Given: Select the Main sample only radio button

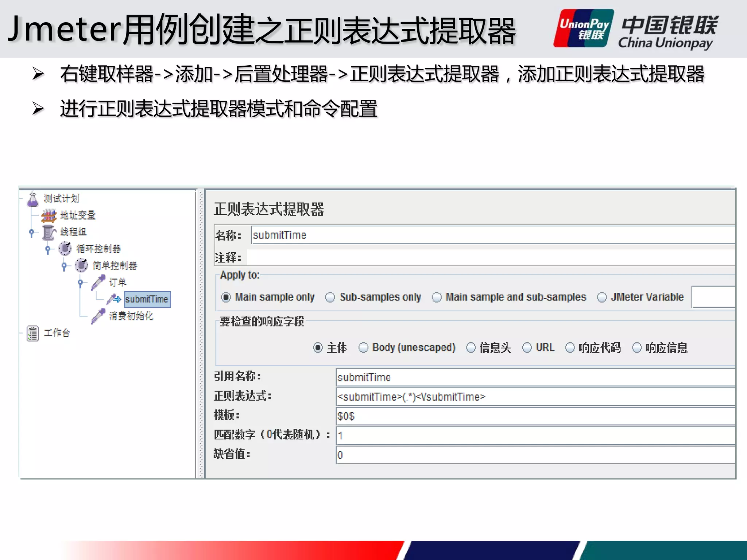Looking at the screenshot, I should click(226, 297).
